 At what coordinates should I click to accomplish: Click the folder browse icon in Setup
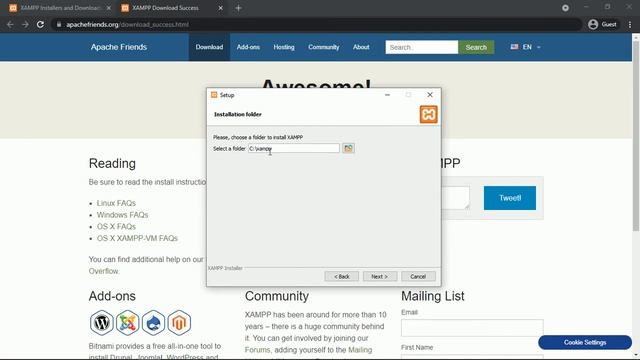348,148
